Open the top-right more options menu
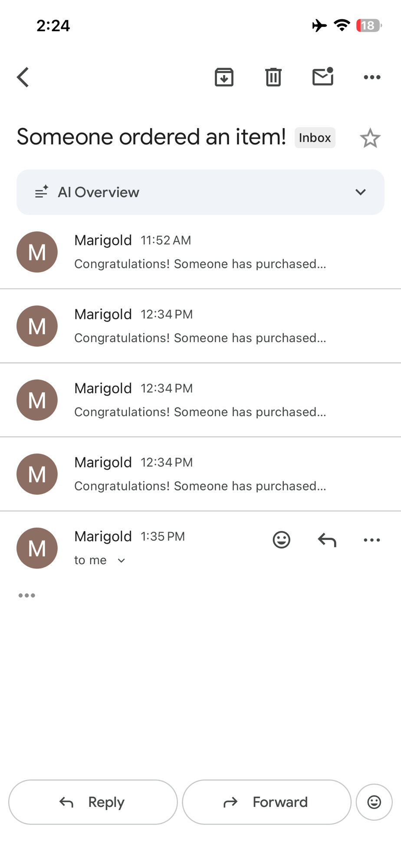Viewport: 401px width, 868px height. pos(372,77)
